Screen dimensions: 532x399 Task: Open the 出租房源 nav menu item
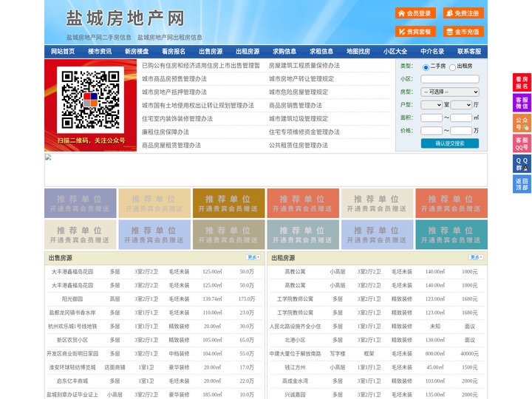click(x=248, y=52)
